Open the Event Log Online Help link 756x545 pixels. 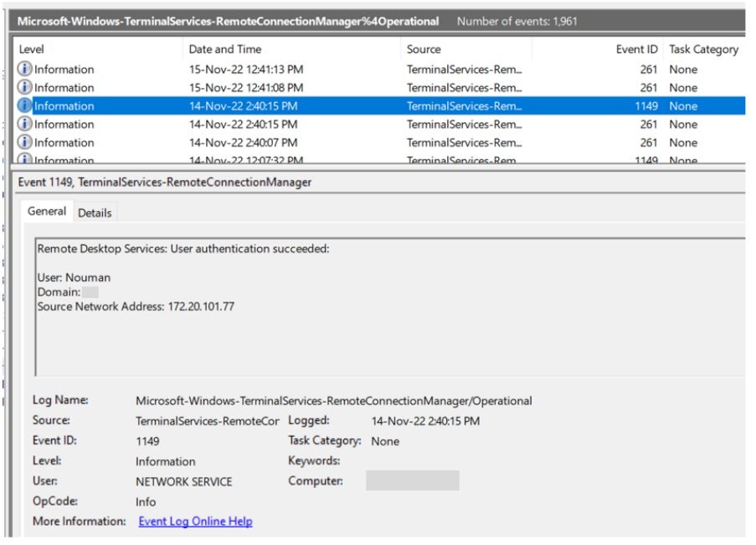click(x=195, y=522)
